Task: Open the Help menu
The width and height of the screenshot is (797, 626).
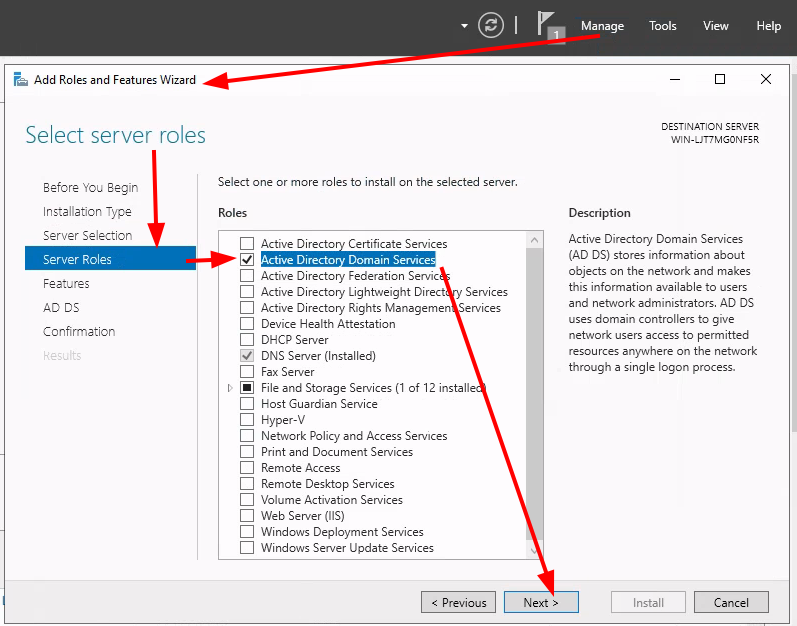Action: tap(769, 26)
